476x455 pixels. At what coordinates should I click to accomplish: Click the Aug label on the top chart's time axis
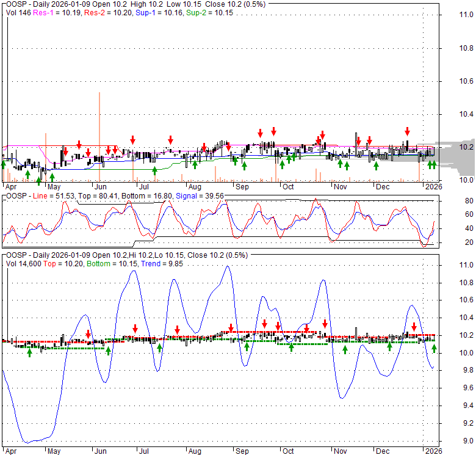click(195, 186)
